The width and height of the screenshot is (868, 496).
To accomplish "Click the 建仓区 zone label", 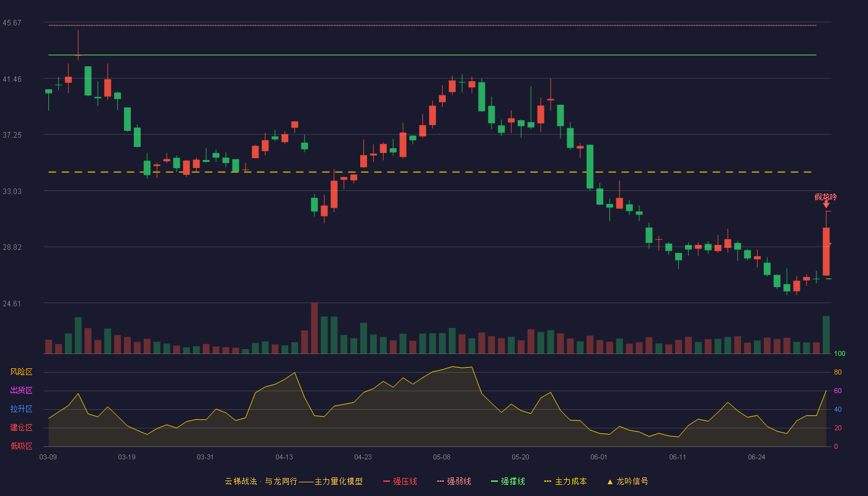I will tap(21, 428).
